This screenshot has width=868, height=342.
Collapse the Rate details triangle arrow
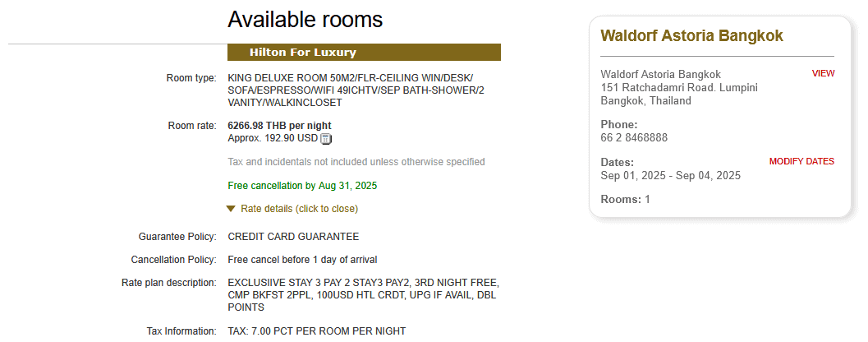pyautogui.click(x=231, y=209)
